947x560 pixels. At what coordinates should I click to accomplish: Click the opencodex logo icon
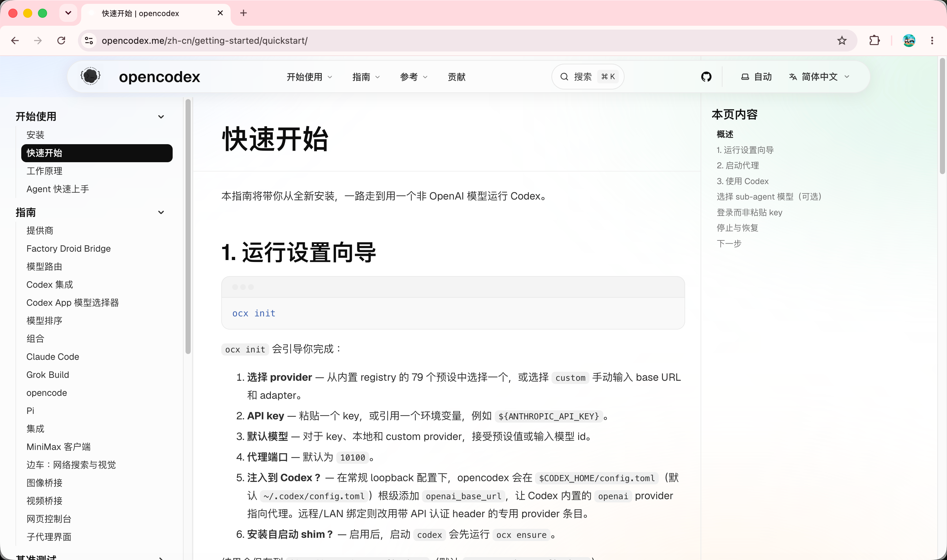pyautogui.click(x=91, y=77)
